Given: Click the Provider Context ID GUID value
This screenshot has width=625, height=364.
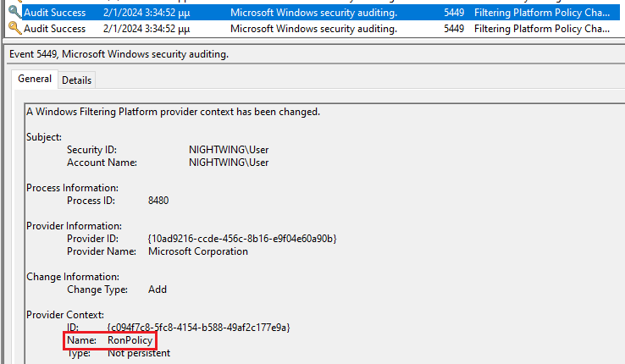Looking at the screenshot, I should pyautogui.click(x=198, y=328).
